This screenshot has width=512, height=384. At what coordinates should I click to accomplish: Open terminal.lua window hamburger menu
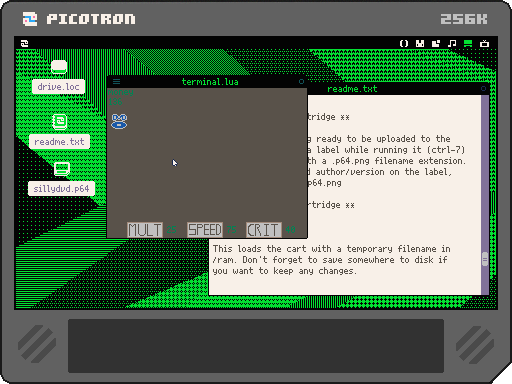point(116,81)
